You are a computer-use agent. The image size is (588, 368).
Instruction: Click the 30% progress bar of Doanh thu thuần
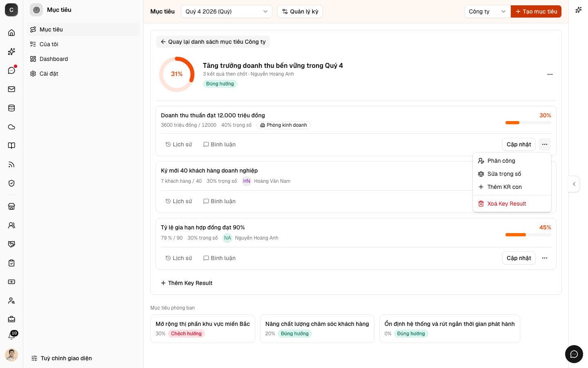[528, 123]
